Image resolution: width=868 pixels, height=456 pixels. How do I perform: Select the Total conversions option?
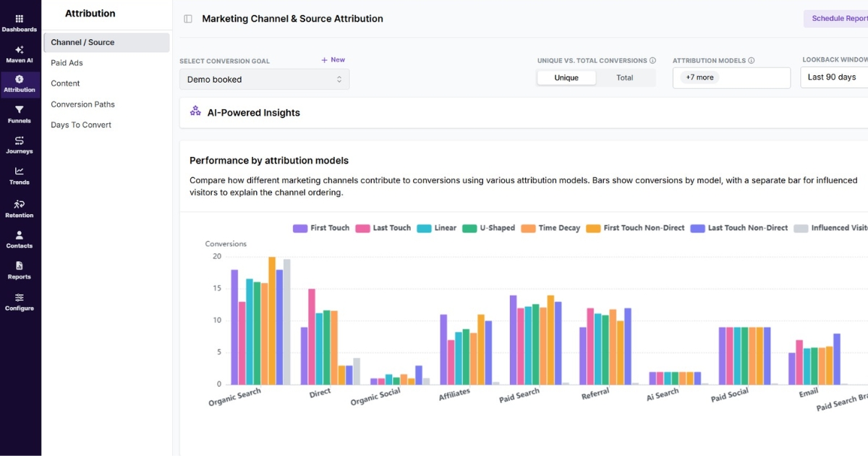point(625,78)
